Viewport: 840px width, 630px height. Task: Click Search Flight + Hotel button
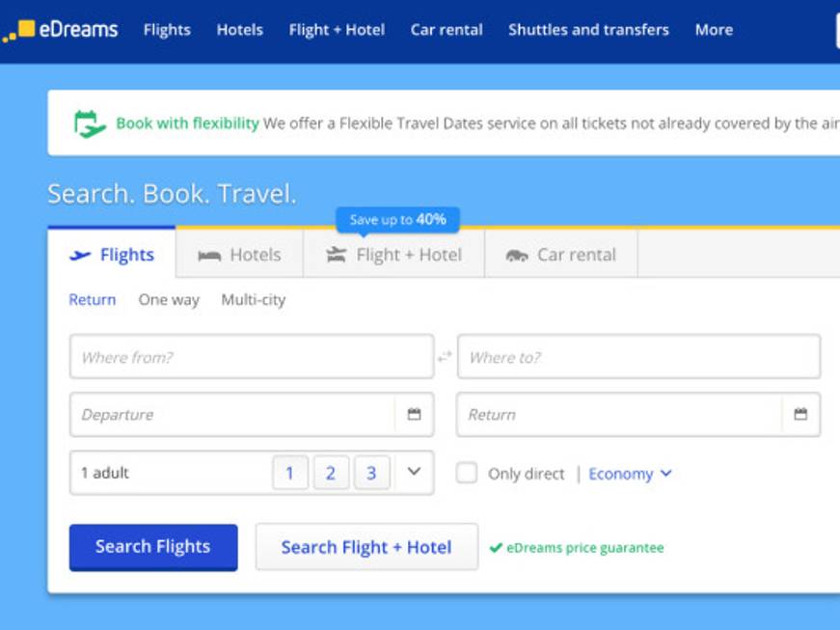(x=367, y=547)
